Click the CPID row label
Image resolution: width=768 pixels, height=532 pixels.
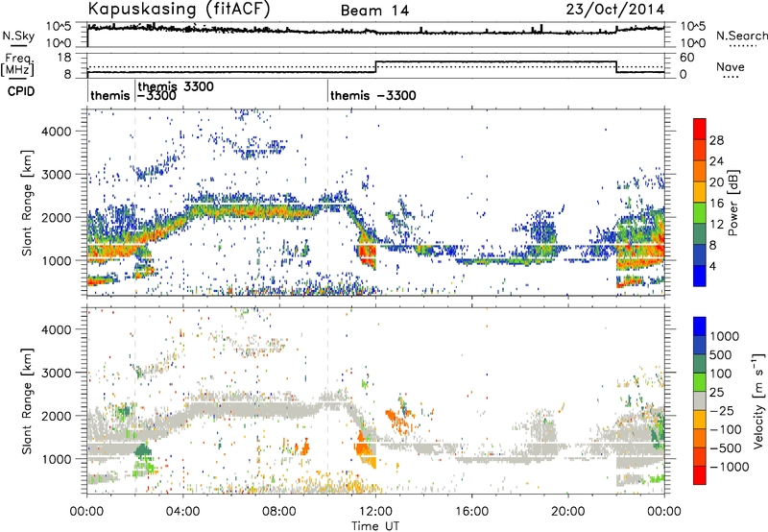coord(21,91)
